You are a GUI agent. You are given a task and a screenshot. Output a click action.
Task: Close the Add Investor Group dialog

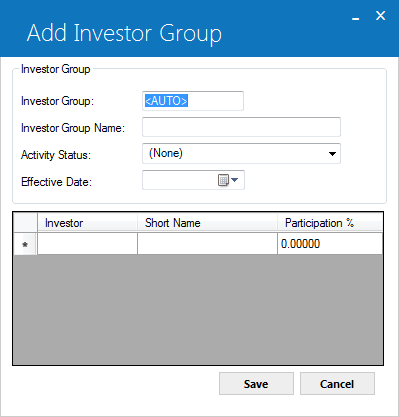pyautogui.click(x=380, y=16)
